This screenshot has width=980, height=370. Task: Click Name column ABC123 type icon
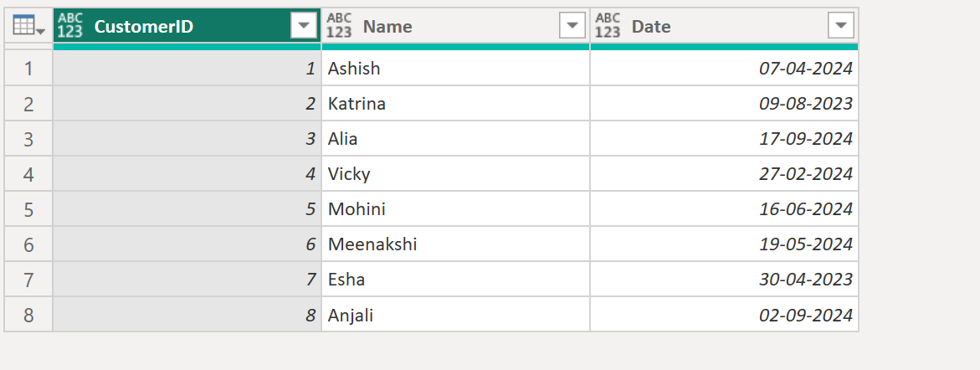click(x=339, y=27)
